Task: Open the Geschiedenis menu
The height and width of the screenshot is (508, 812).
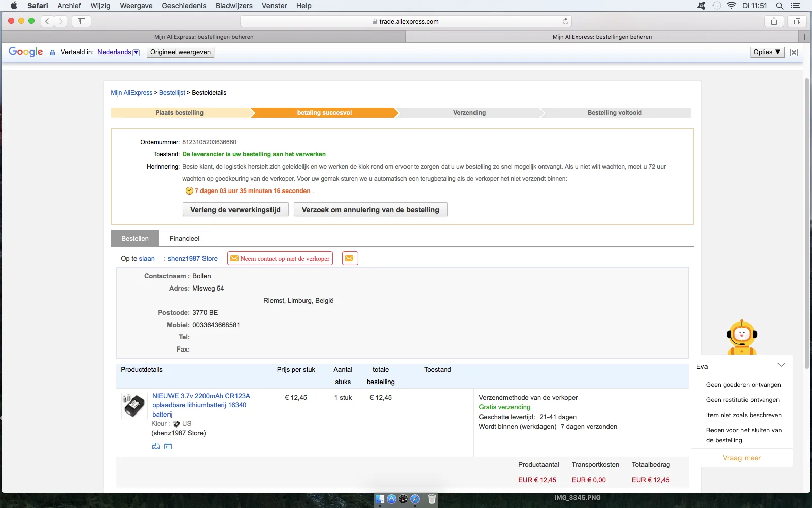Action: [184, 6]
